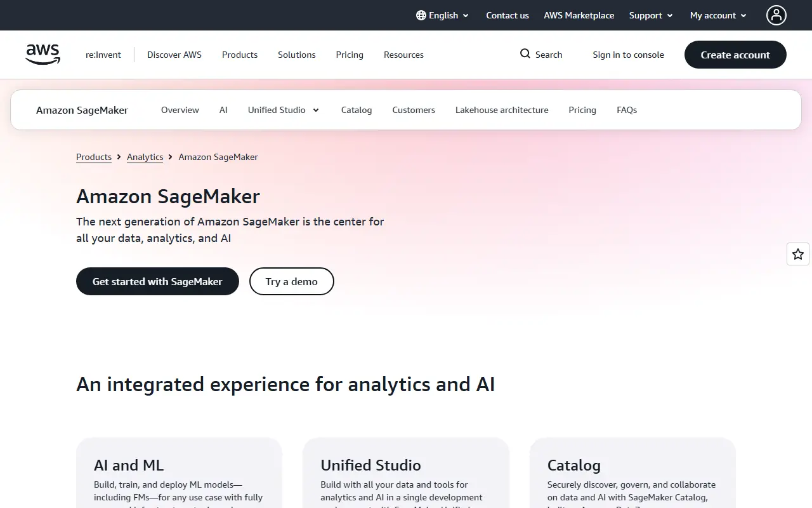This screenshot has width=812, height=508.
Task: Switch to the Overview tab
Action: [x=180, y=110]
